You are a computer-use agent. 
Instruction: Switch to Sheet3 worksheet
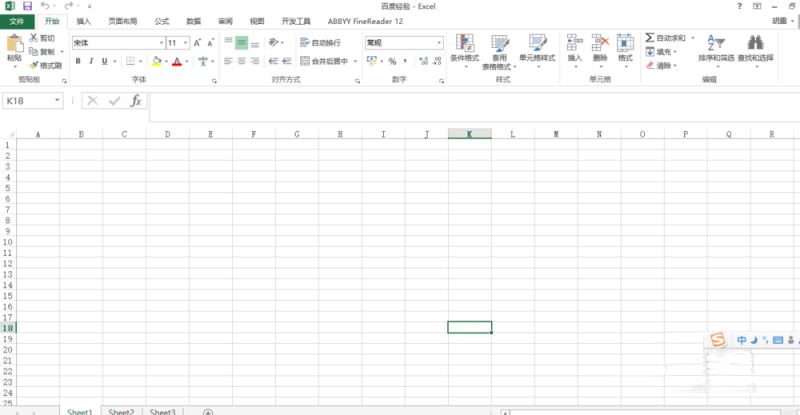pos(162,411)
